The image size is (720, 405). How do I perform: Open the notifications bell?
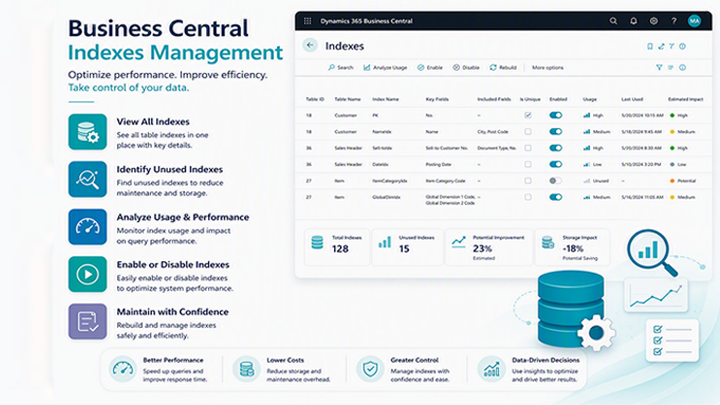[x=633, y=21]
